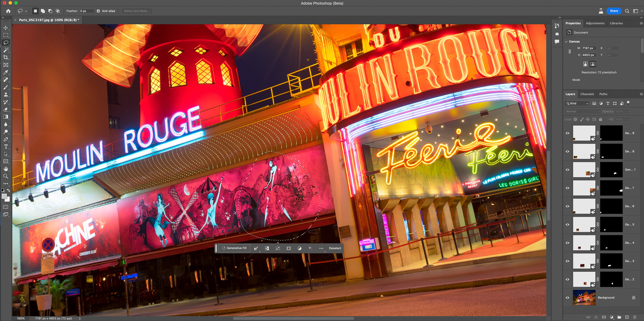The width and height of the screenshot is (644, 321).
Task: Click the foreground color swatch
Action: click(4, 196)
